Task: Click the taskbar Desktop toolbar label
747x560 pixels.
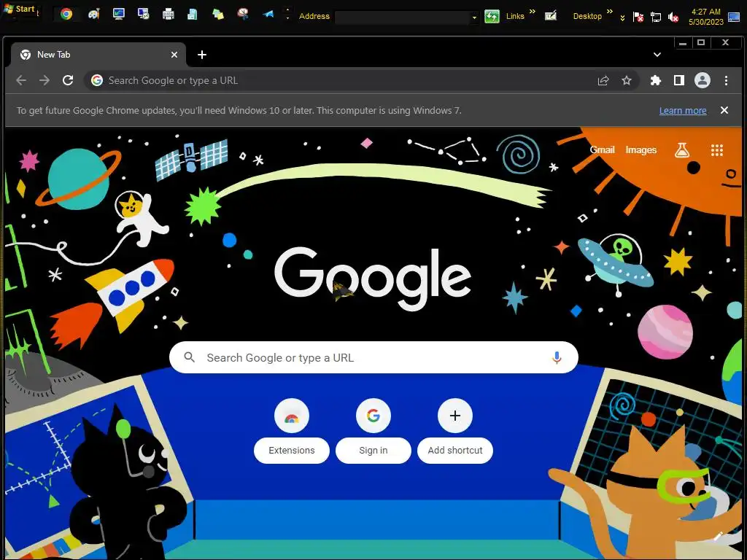Action: pyautogui.click(x=587, y=16)
